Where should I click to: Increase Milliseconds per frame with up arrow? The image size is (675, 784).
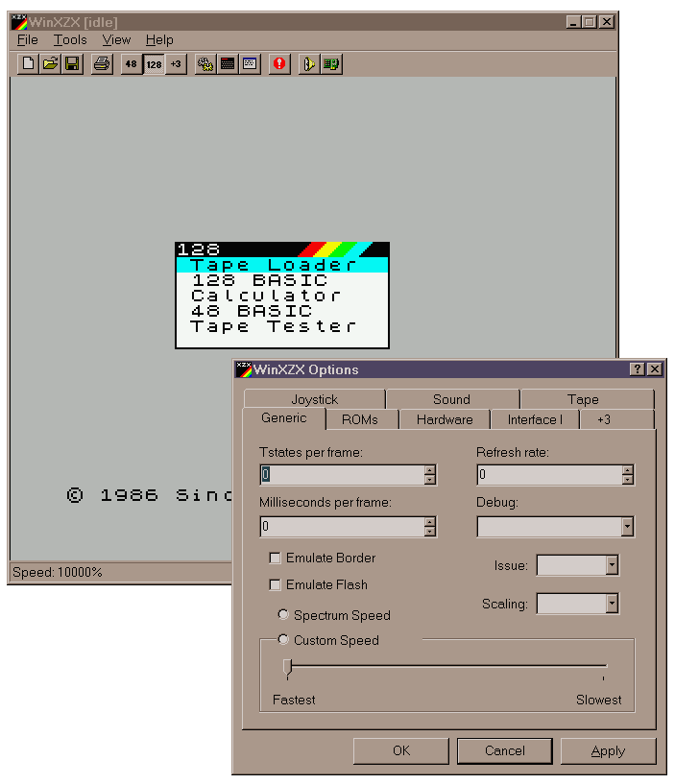click(429, 522)
